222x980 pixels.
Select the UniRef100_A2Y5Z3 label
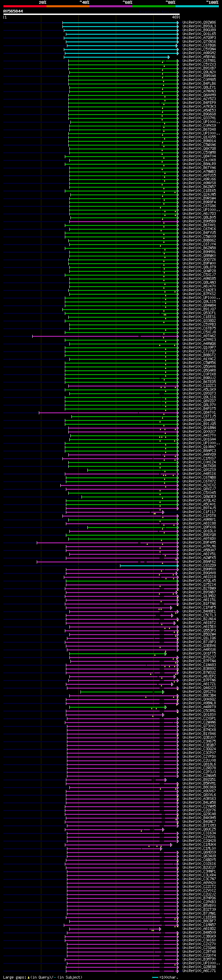[x=199, y=99]
